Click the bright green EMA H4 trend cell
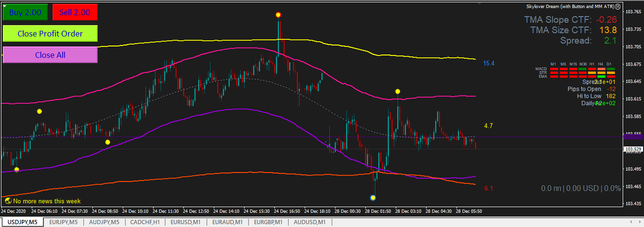This screenshot has height=227, width=644. pyautogui.click(x=602, y=76)
